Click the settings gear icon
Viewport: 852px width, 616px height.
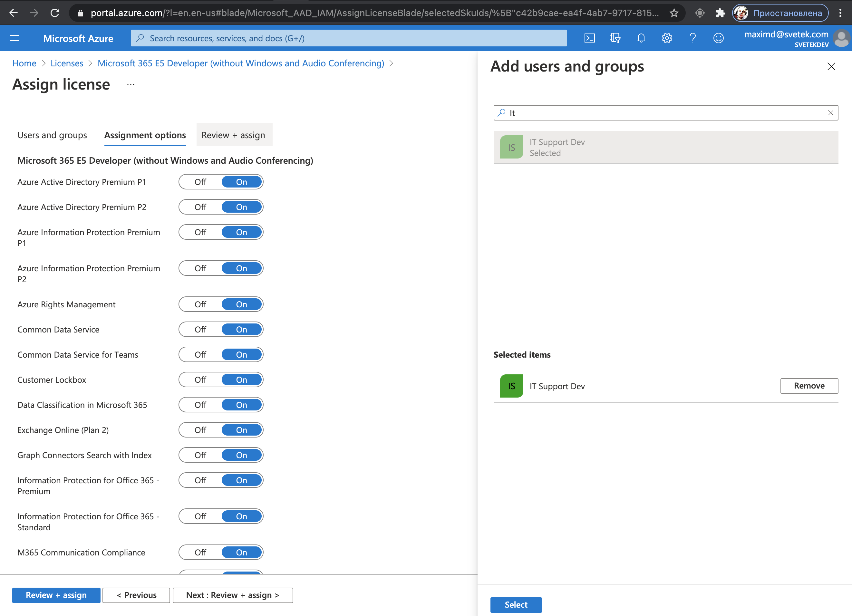tap(667, 38)
